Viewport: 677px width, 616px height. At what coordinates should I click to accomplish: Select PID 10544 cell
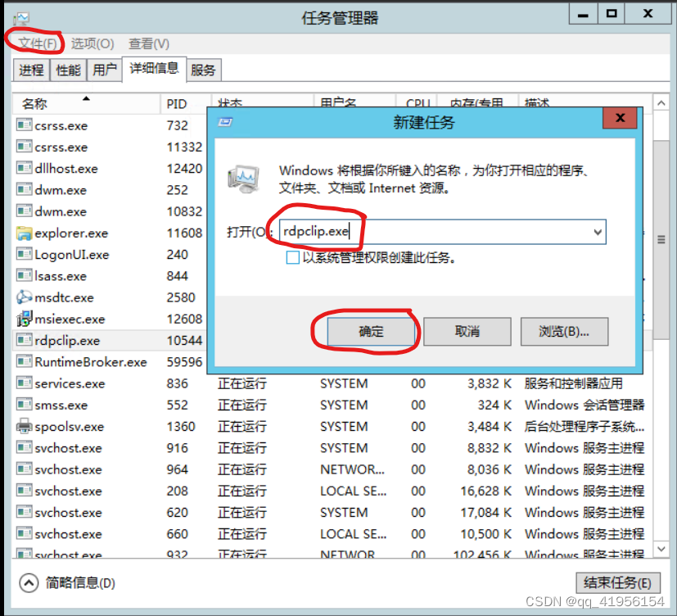(184, 341)
